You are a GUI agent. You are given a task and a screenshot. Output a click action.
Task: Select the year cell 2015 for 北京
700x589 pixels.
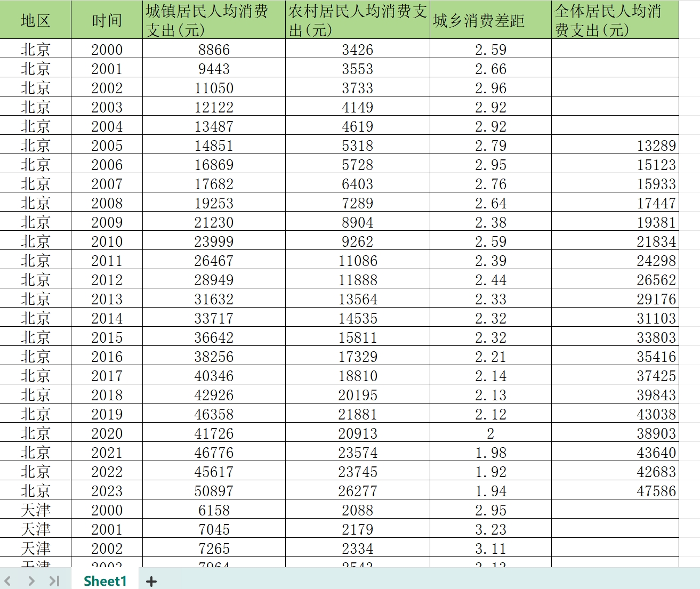[107, 337]
